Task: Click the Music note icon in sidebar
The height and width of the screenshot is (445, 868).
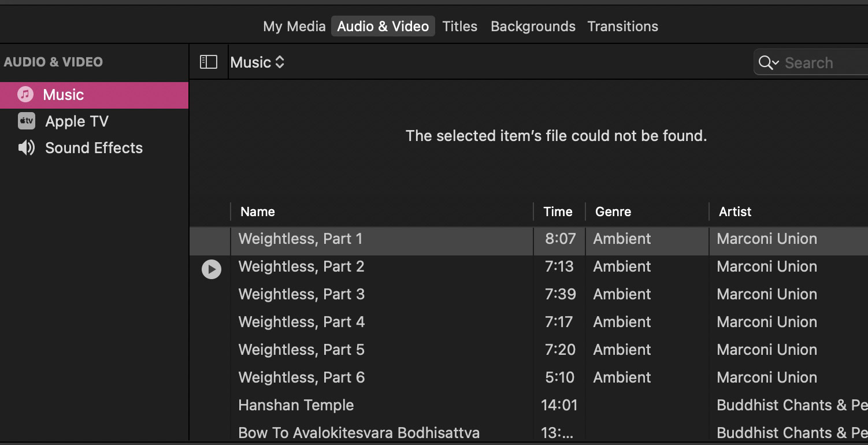Action: click(x=25, y=94)
